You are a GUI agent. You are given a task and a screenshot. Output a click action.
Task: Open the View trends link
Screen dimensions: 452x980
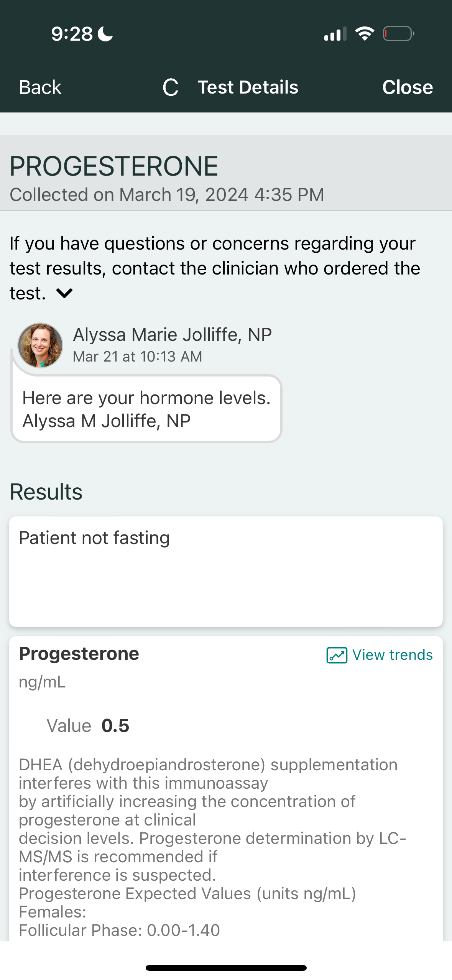click(392, 655)
